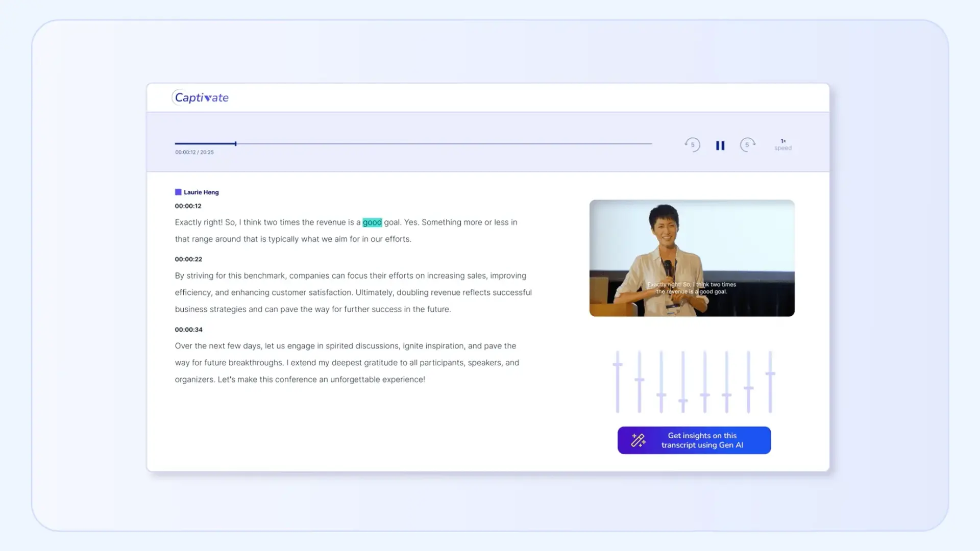The height and width of the screenshot is (551, 980).
Task: Click the middle of the seek progress bar
Action: click(412, 144)
